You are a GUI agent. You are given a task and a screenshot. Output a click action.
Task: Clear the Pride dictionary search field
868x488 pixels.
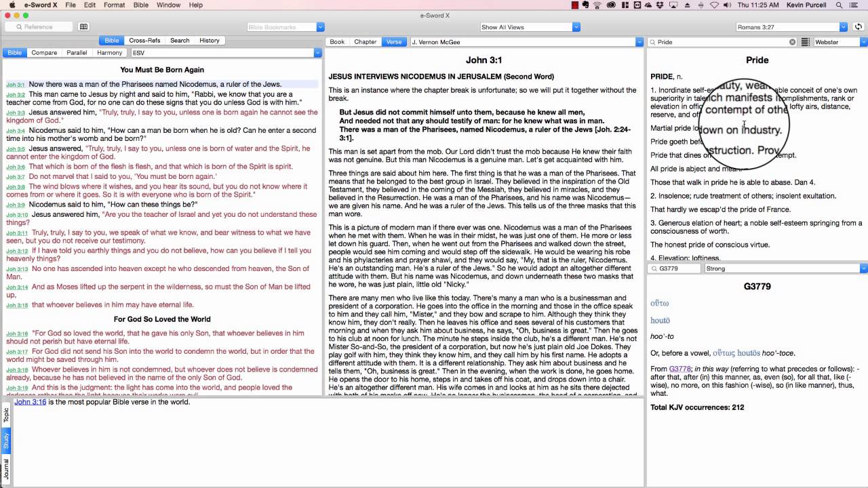[x=792, y=42]
